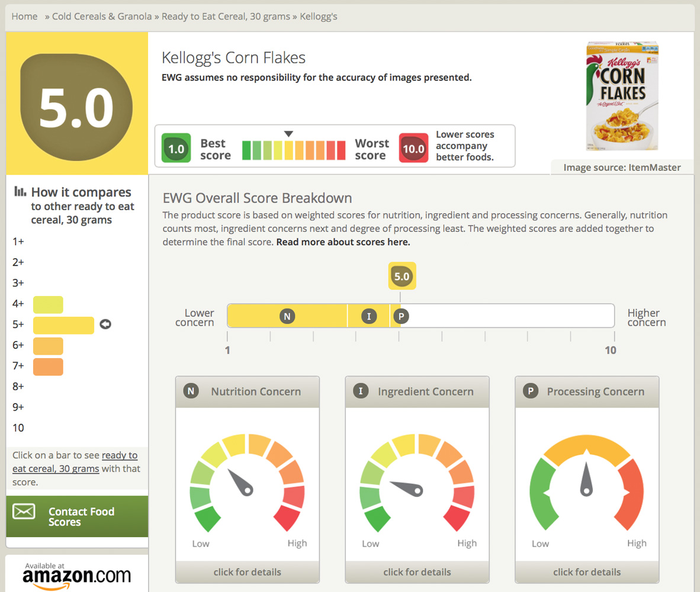
Task: Open the Processing Concern panel header
Action: (587, 392)
